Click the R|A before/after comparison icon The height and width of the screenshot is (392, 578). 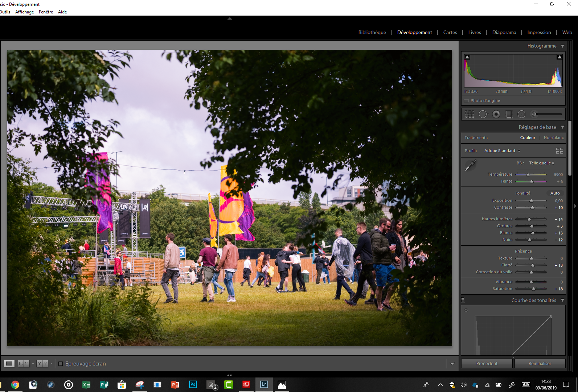[x=24, y=363]
